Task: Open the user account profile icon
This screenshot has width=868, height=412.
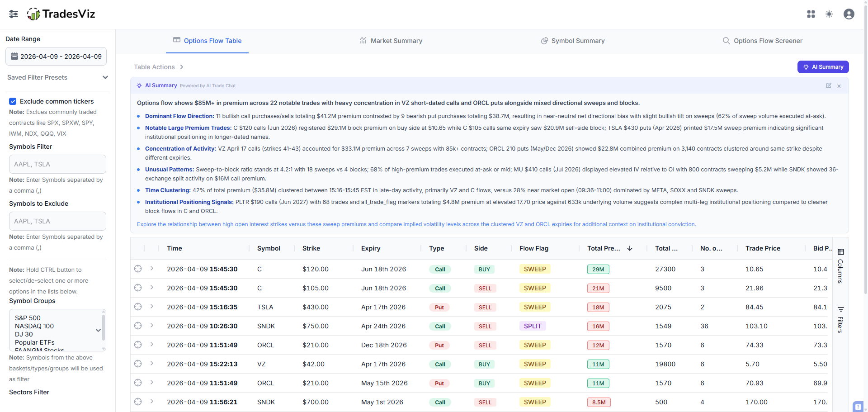Action: 849,14
